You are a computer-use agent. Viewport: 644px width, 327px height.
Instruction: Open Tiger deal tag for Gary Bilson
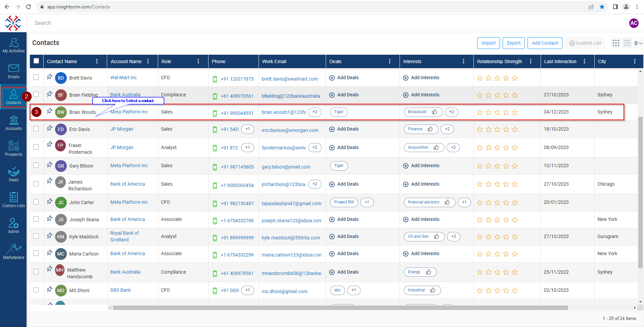[x=339, y=166]
